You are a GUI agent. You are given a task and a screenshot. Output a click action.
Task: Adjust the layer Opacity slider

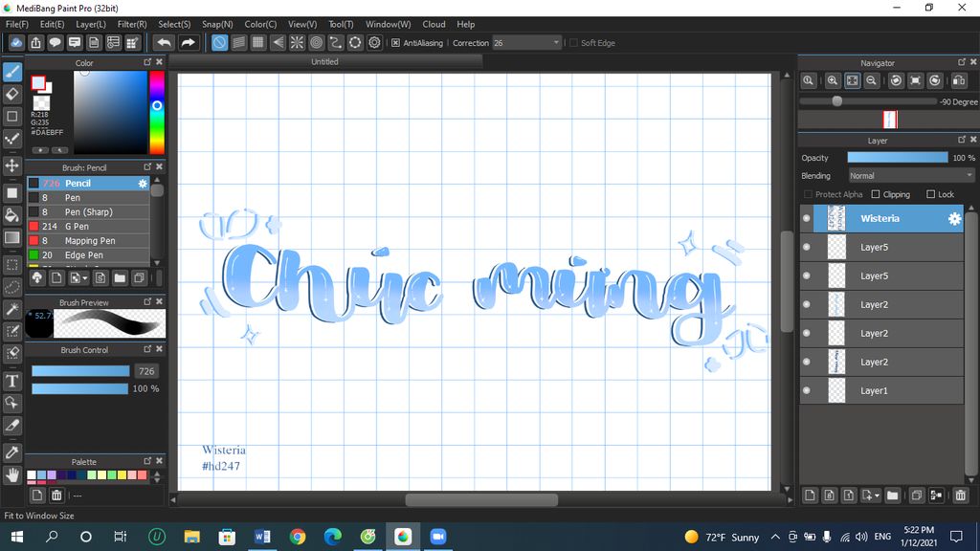pyautogui.click(x=898, y=158)
